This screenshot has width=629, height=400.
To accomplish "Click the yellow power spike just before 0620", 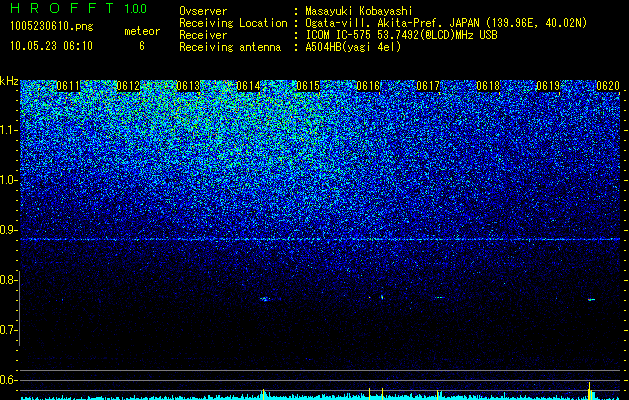I will click(589, 390).
